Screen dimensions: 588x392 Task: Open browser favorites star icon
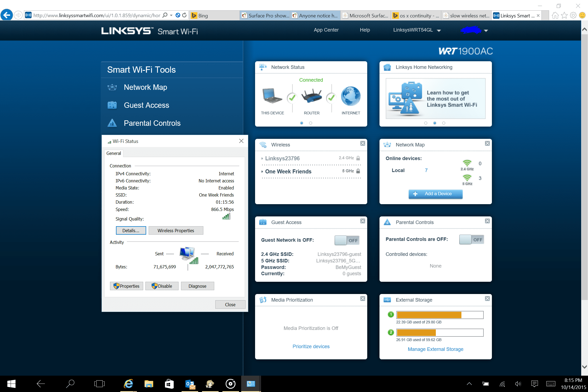564,16
